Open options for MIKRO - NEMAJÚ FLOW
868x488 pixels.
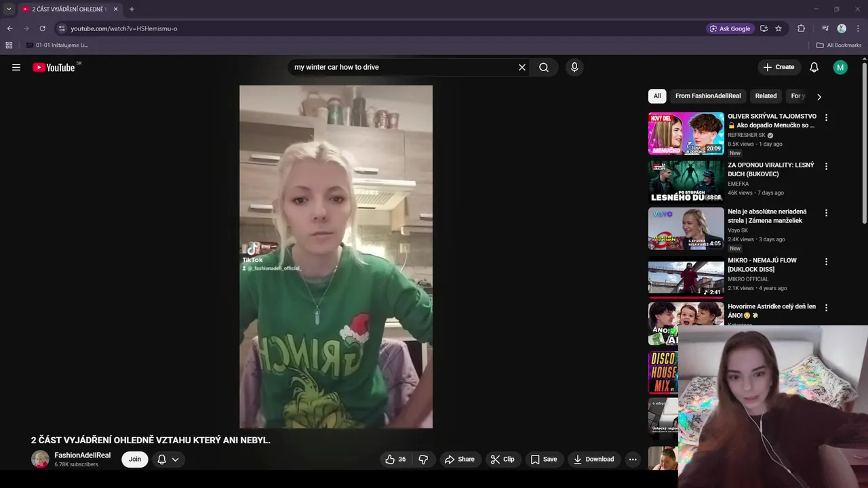(x=826, y=262)
